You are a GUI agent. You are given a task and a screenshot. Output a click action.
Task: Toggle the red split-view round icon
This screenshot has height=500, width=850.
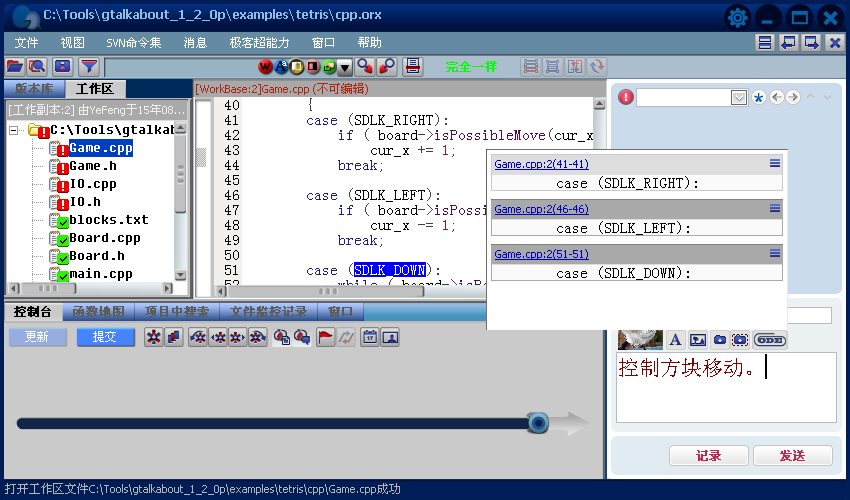point(313,67)
